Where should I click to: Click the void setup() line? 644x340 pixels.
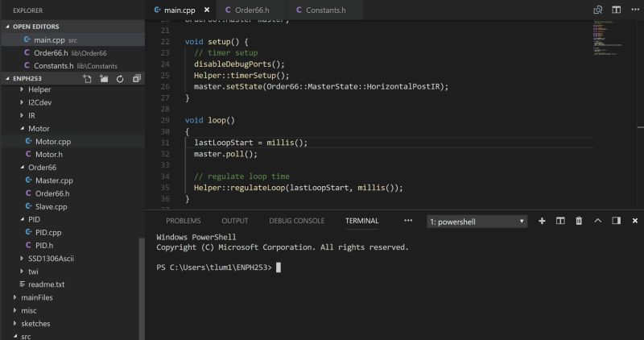pyautogui.click(x=217, y=42)
